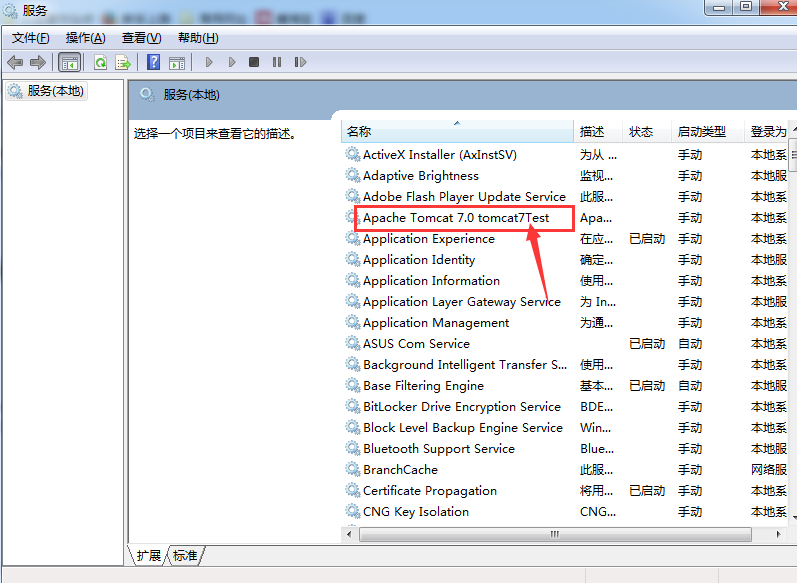Click the Start Service play icon
This screenshot has height=583, width=797.
(x=209, y=62)
